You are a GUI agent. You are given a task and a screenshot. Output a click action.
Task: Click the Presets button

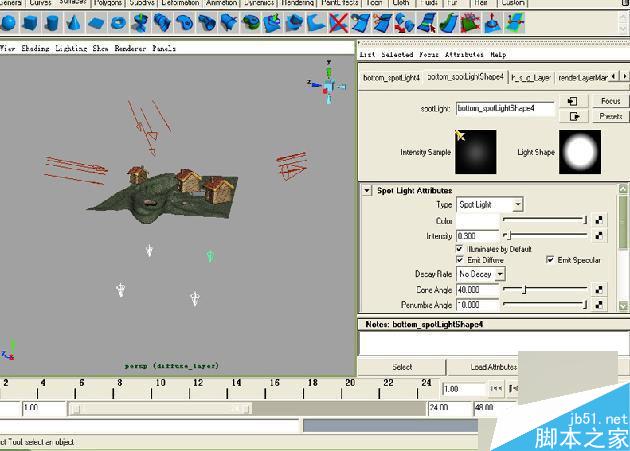point(611,117)
